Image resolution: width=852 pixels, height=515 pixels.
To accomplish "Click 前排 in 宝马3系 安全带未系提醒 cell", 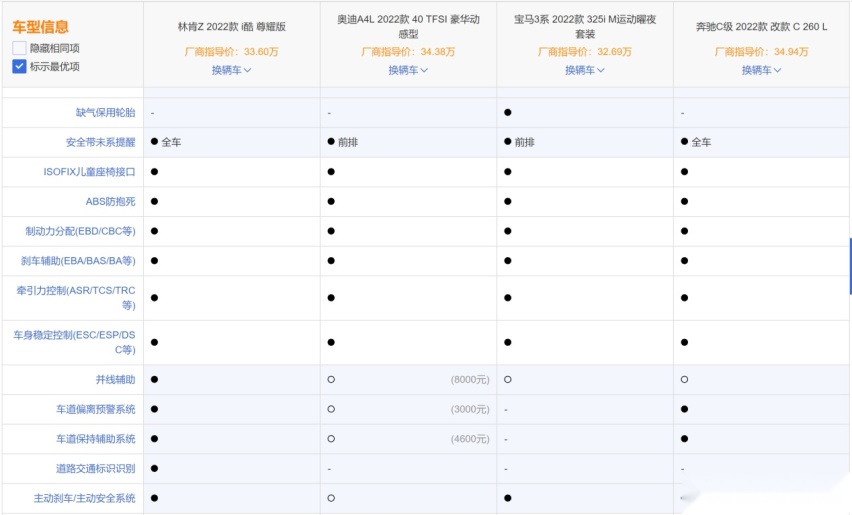I will click(524, 142).
